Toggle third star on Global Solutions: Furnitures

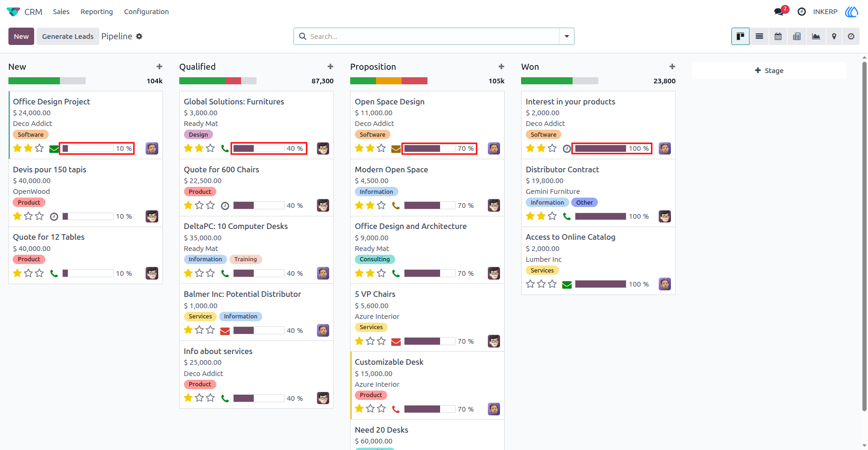click(211, 148)
